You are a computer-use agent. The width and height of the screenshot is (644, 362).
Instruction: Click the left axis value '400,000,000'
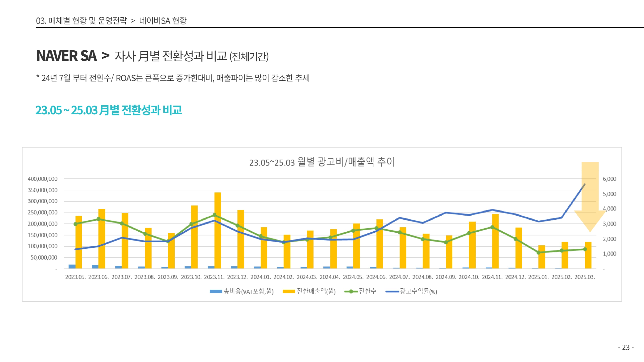click(x=43, y=179)
